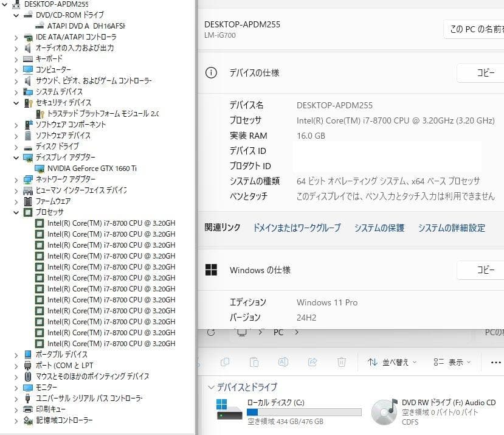Click the Paste icon in Explorer toolbar
This screenshot has height=435, width=504.
(x=255, y=362)
